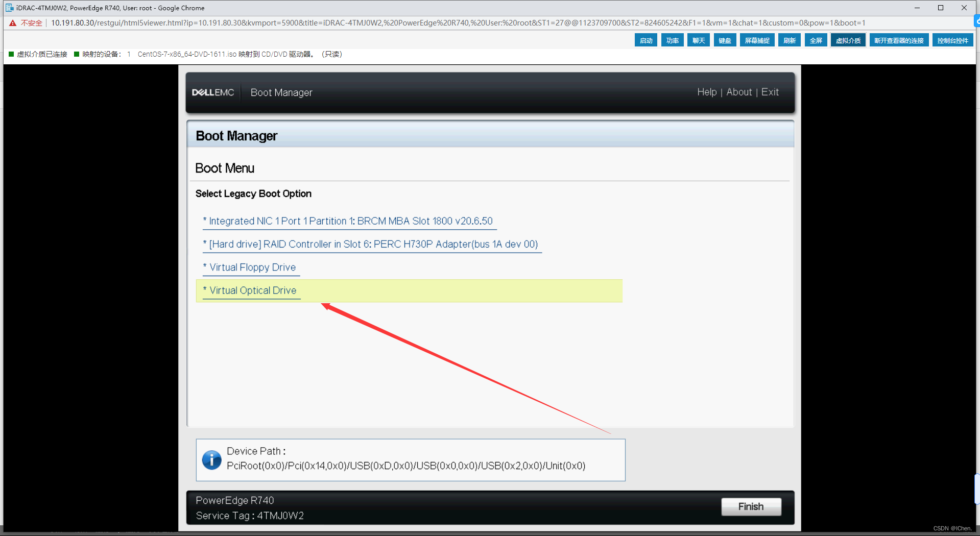Screen dimensions: 980x536
Task: Open the 聊天 (Chat) panel
Action: 698,40
